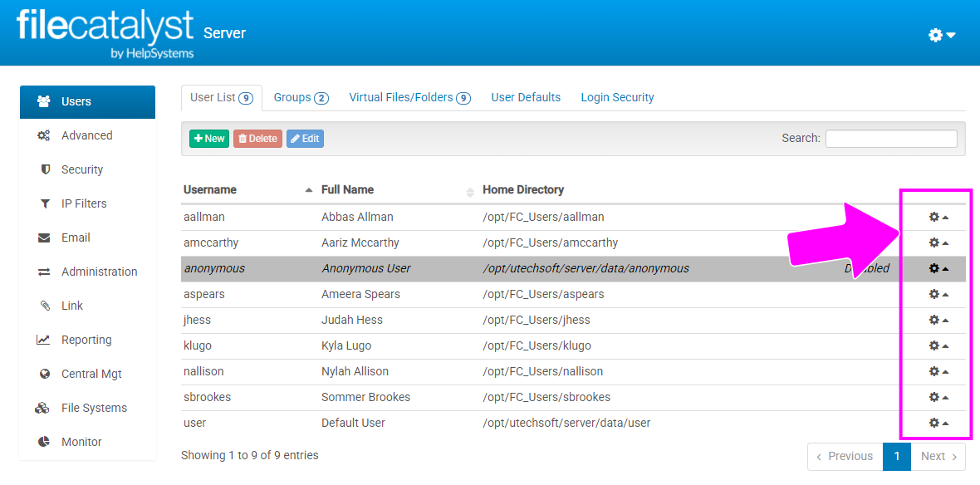Viewport: 980px width, 485px height.
Task: Open gear menu for klugo row
Action: [938, 345]
